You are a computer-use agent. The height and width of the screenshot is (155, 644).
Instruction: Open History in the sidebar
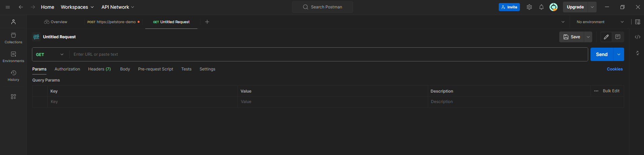pyautogui.click(x=13, y=76)
